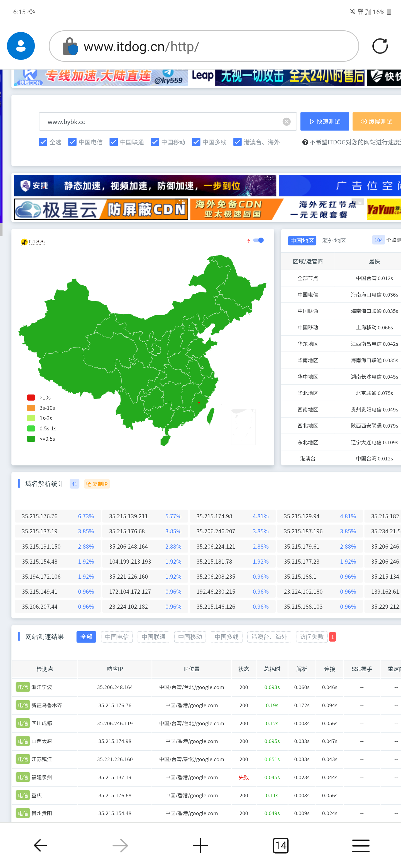Click the 总耗时 column header

pyautogui.click(x=272, y=669)
